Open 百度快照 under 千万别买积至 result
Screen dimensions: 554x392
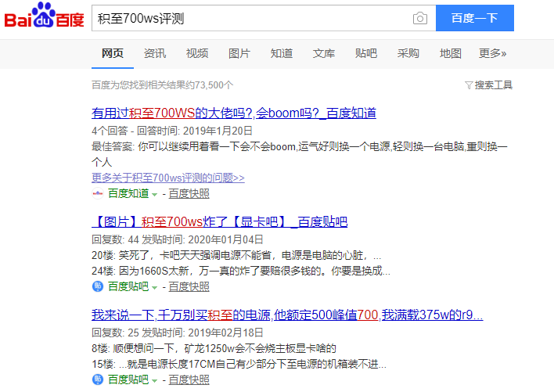[x=189, y=379]
